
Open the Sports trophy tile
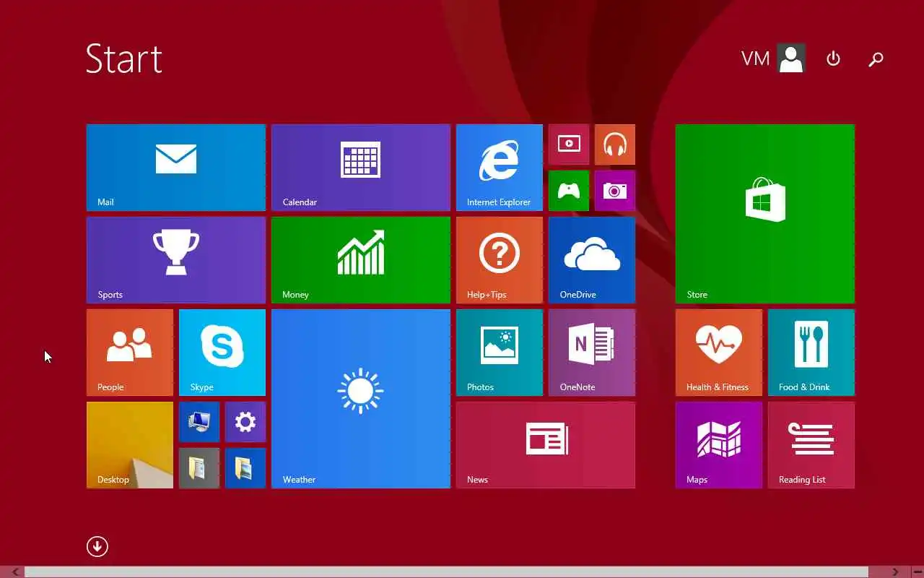coord(176,260)
